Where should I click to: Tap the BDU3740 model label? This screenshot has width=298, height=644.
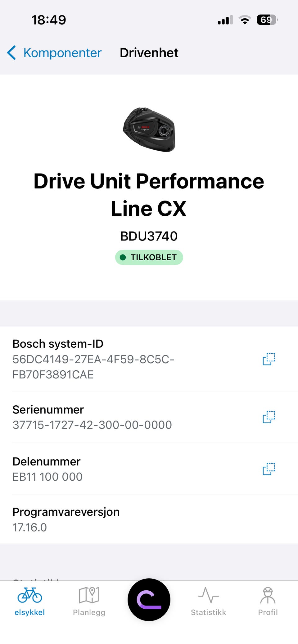point(149,236)
